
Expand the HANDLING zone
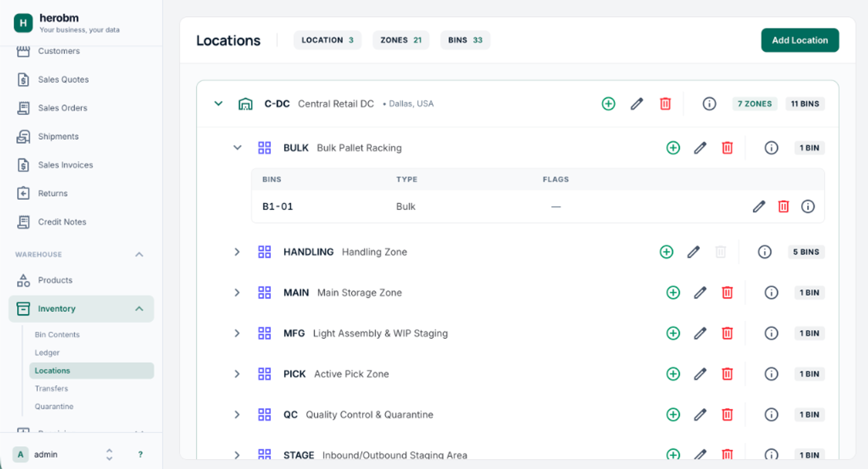click(237, 252)
